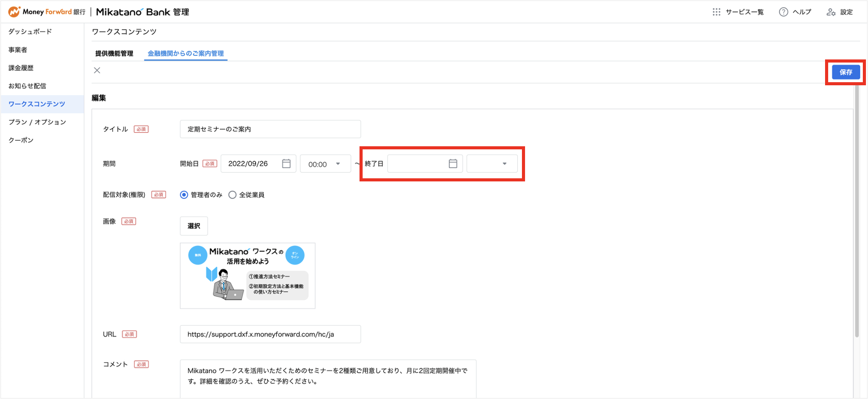
Task: Click the サービス一覧 text link
Action: coord(744,12)
